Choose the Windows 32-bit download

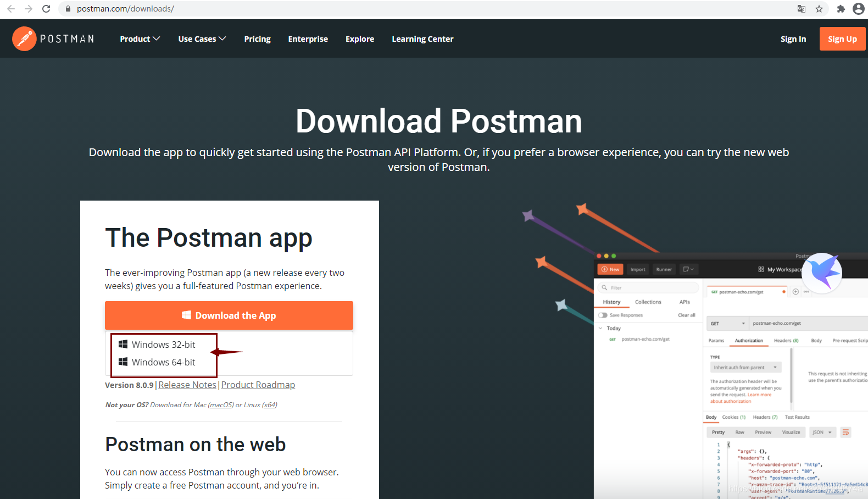164,345
